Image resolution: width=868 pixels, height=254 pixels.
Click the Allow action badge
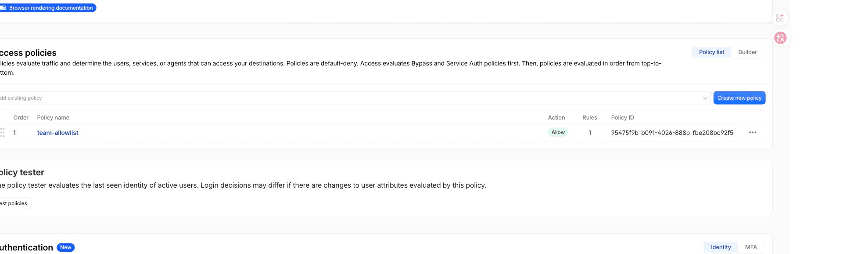(x=558, y=132)
